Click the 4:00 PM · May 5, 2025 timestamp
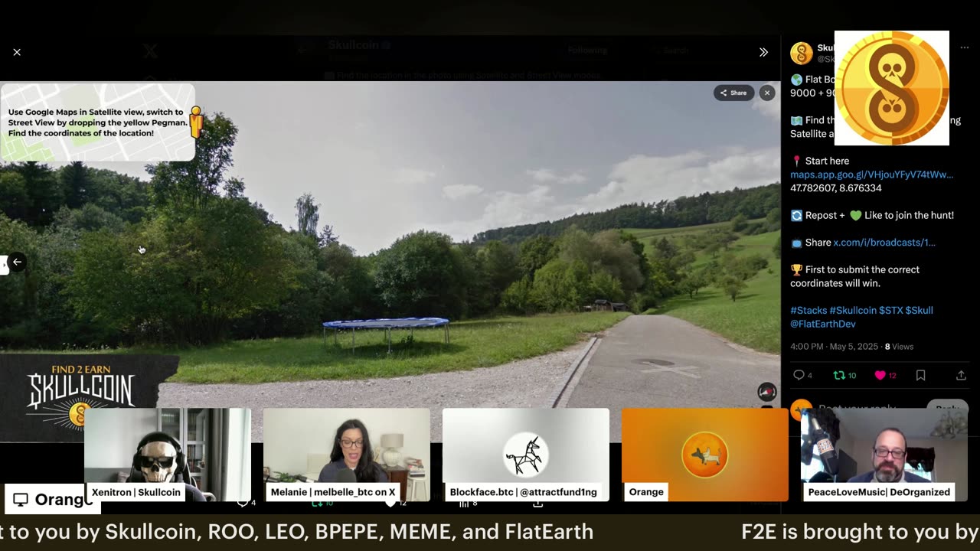Image resolution: width=980 pixels, height=551 pixels. click(834, 347)
